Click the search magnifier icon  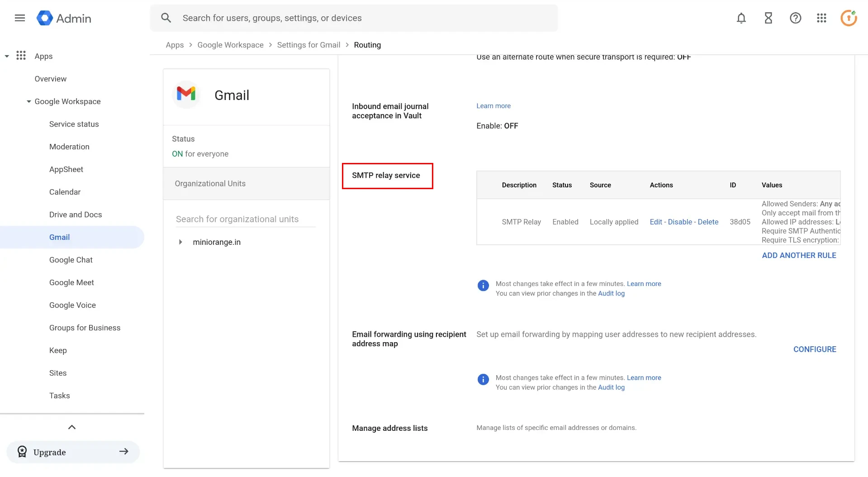166,18
